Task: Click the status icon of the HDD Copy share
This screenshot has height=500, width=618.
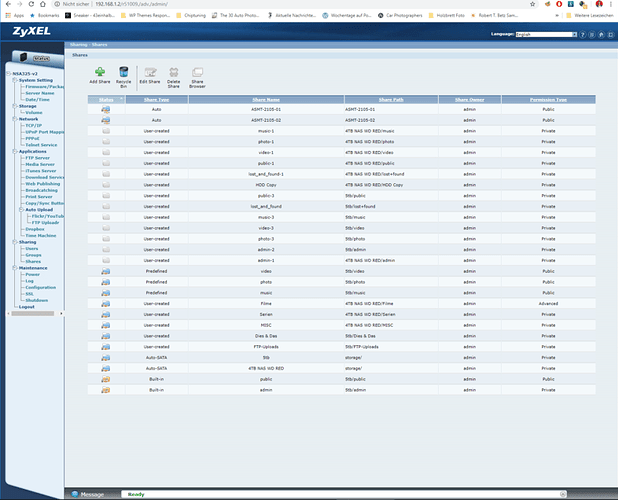Action: click(106, 185)
